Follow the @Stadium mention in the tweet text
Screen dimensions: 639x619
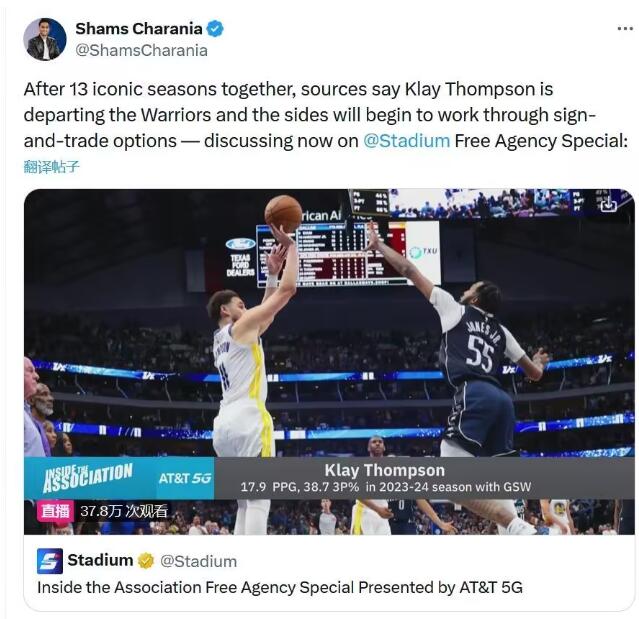[x=406, y=141]
